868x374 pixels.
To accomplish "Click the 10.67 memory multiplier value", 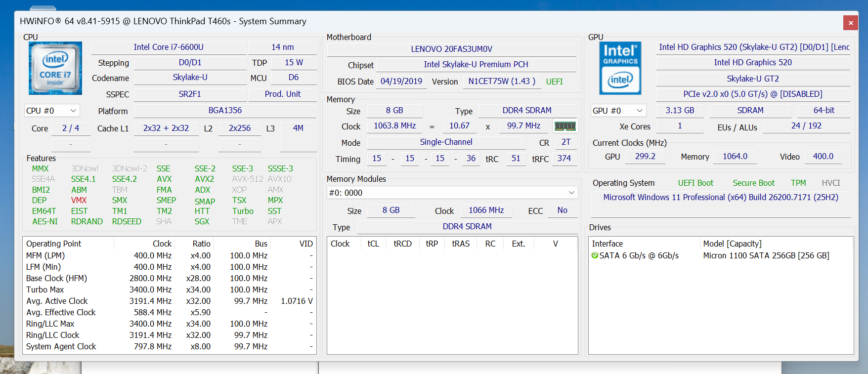I will 459,126.
